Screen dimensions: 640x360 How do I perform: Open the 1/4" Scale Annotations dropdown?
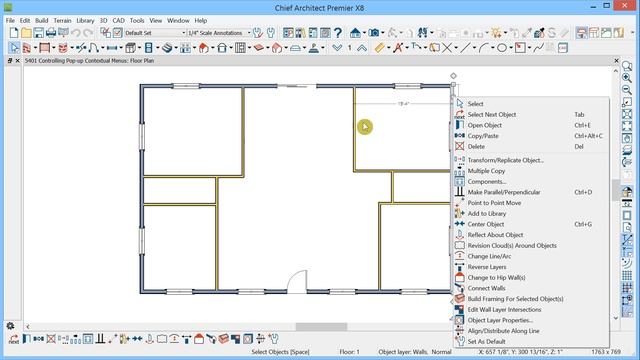pos(219,33)
